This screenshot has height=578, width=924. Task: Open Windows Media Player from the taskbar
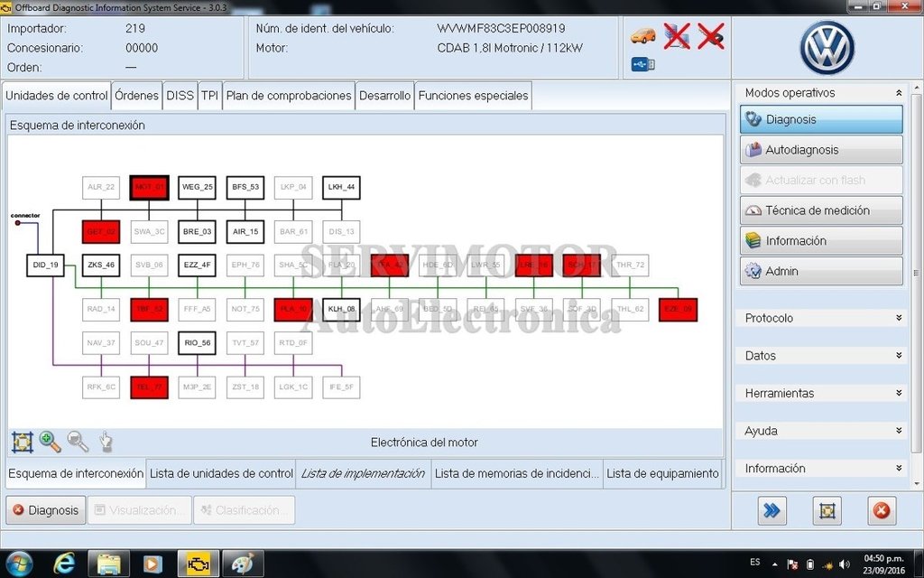tap(152, 564)
